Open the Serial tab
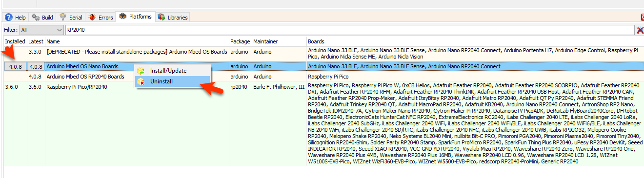 71,18
